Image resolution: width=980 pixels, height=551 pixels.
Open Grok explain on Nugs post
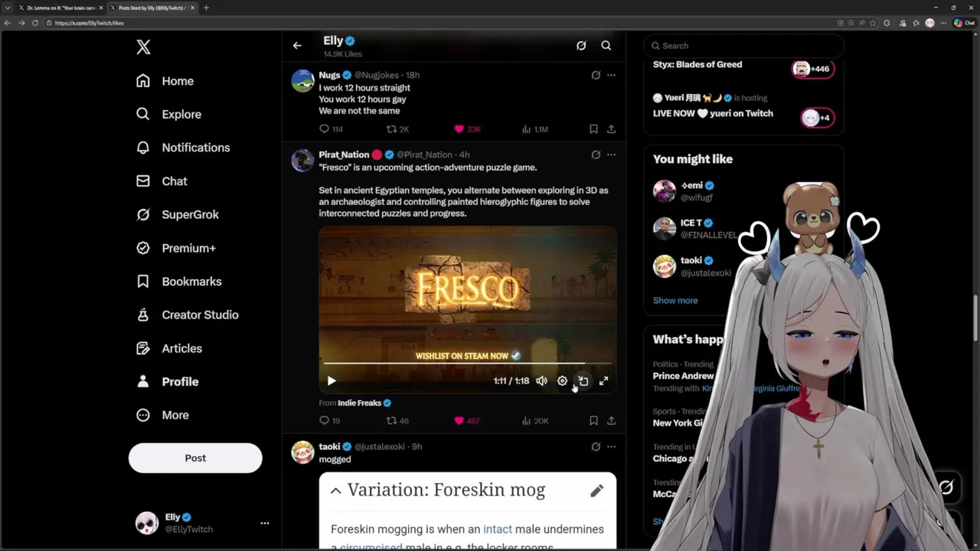click(x=596, y=75)
